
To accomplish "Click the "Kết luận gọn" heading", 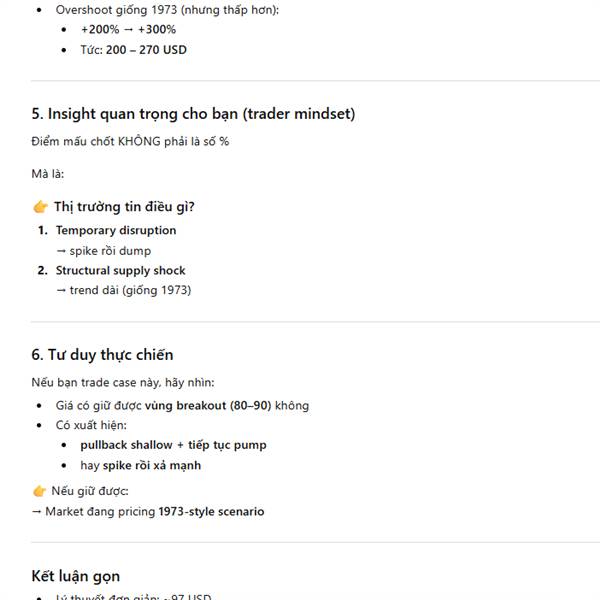I will (76, 576).
